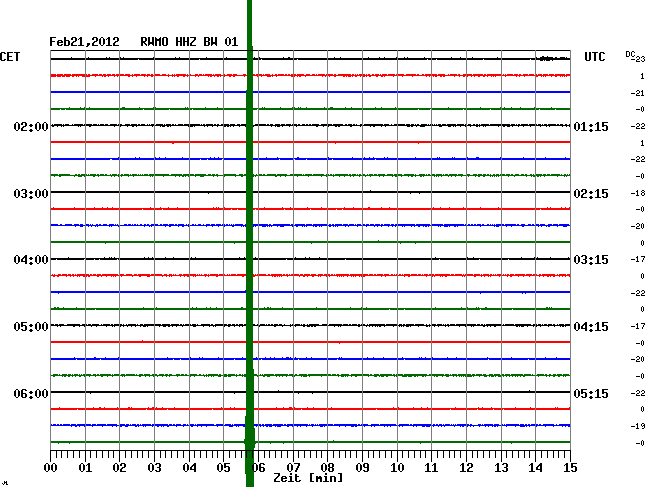Viewport: 650px width, 494px height.
Task: Select minute tick label 15
Action: 570,468
